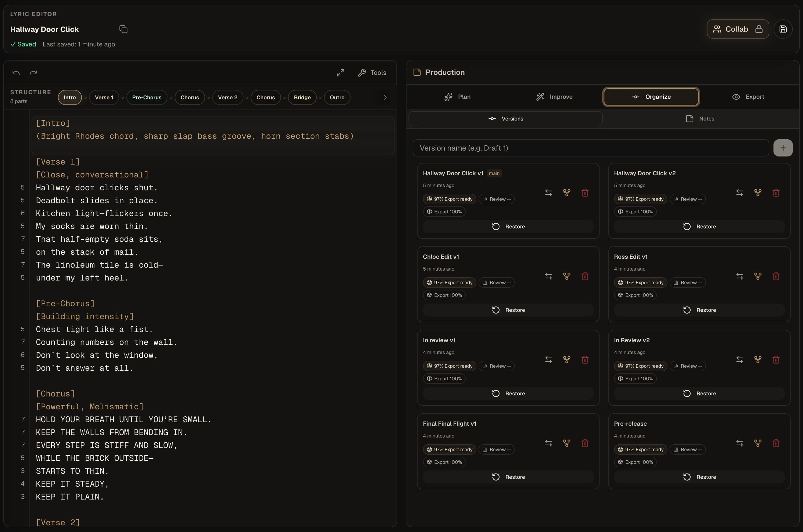Restore Final Final Flight v1
This screenshot has height=532, width=803.
[x=508, y=477]
